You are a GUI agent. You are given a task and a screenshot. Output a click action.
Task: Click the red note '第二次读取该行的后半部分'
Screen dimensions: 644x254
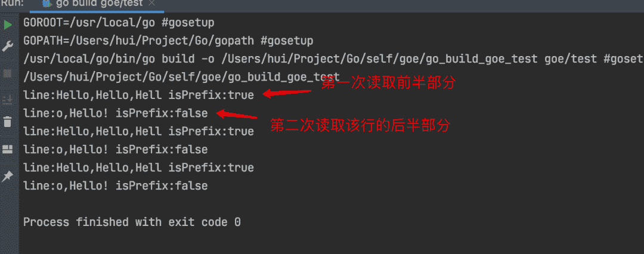pos(360,126)
